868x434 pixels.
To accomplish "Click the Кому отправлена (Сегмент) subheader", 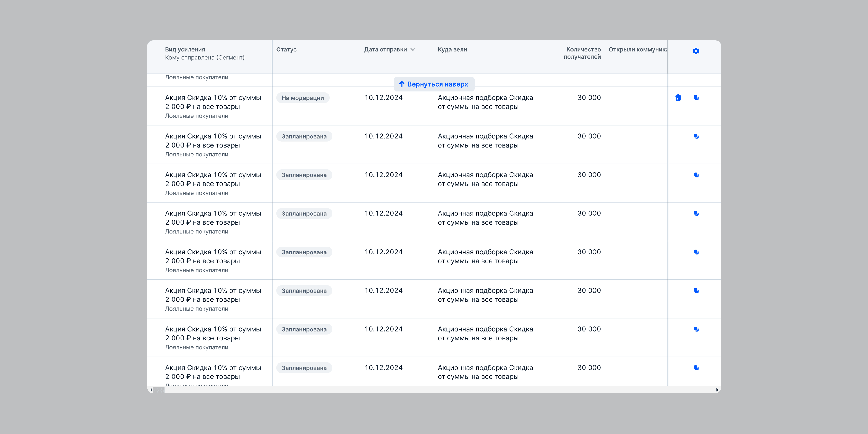I will [205, 58].
